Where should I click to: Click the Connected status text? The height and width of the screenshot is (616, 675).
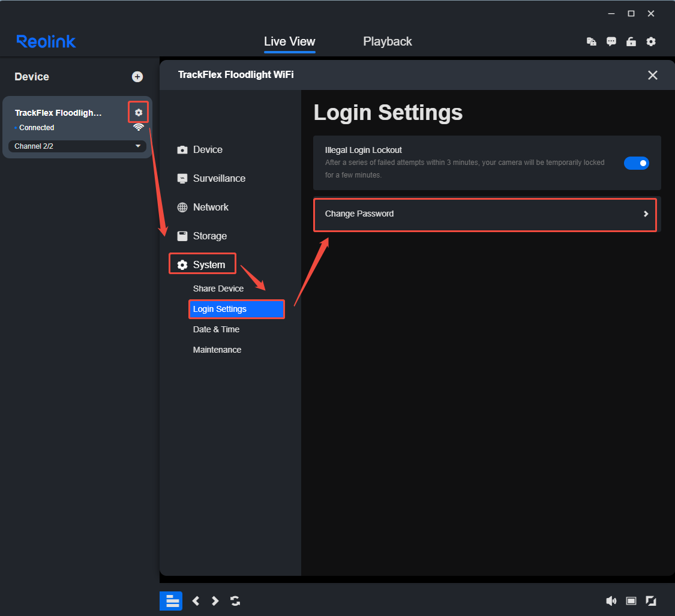tap(37, 128)
